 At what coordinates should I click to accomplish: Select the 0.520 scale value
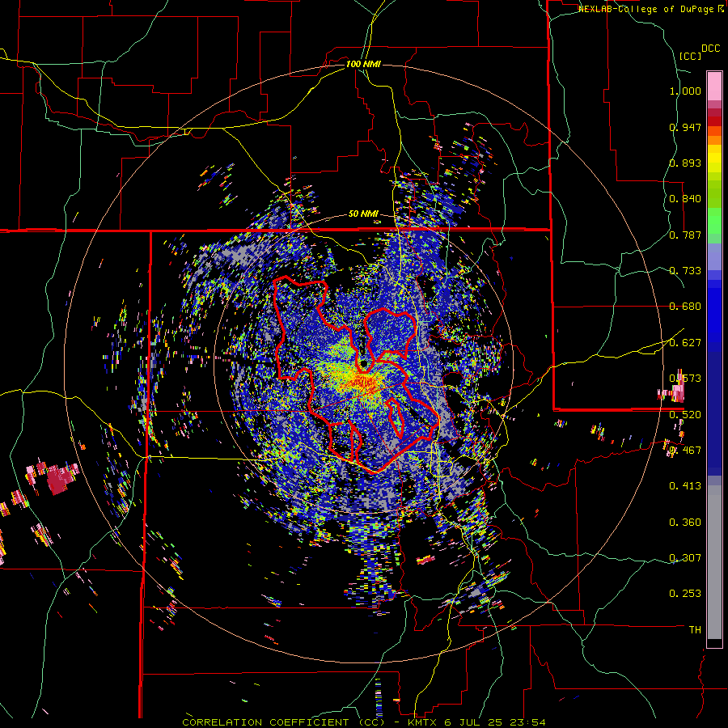tap(685, 415)
